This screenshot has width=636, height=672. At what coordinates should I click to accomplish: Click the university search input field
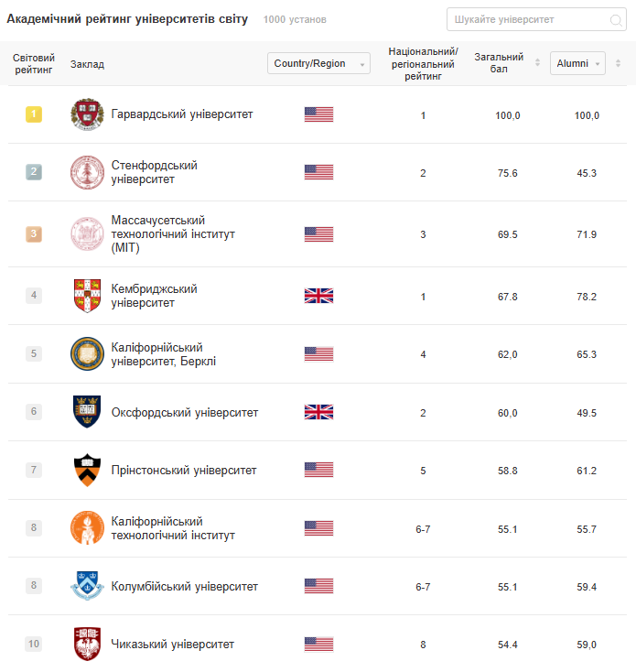pos(526,20)
